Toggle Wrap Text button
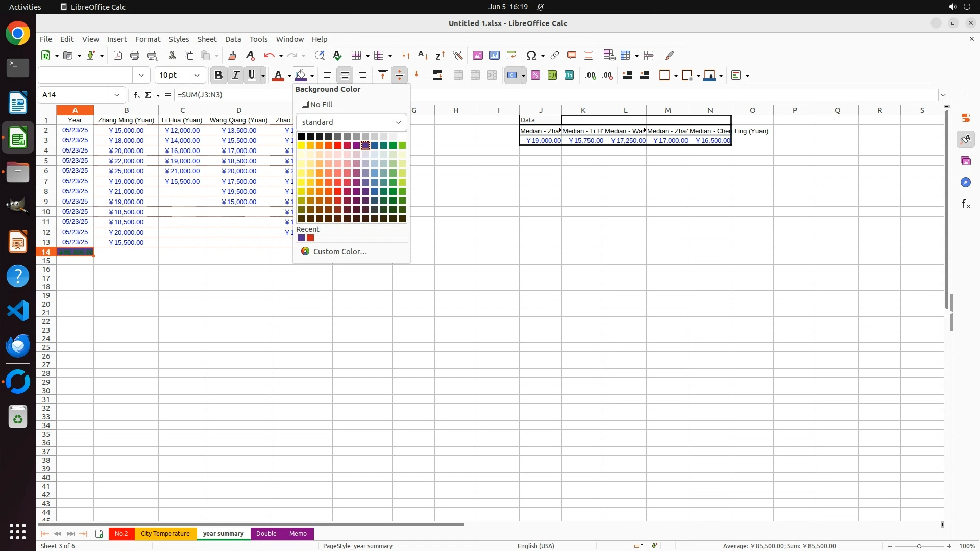This screenshot has height=551, width=980. (x=437, y=76)
